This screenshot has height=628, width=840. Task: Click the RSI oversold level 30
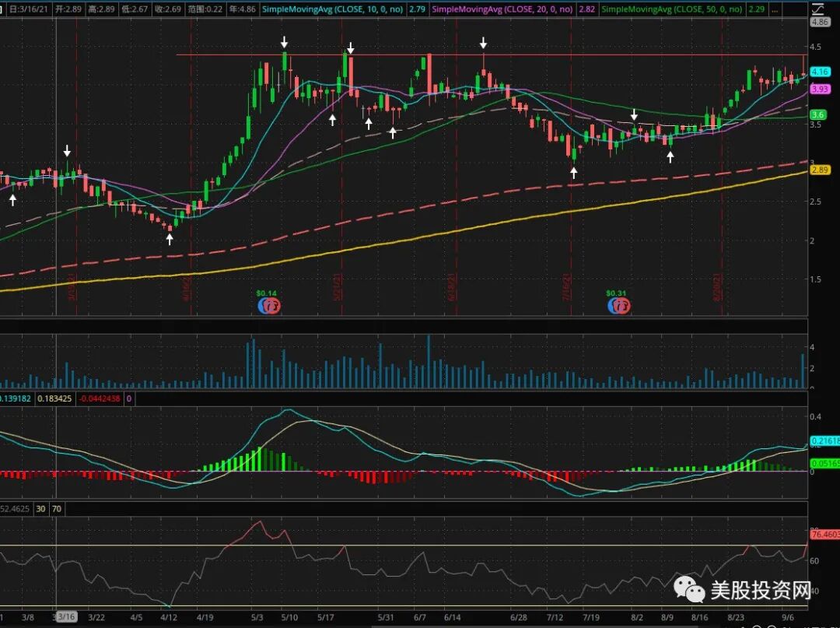[40, 508]
